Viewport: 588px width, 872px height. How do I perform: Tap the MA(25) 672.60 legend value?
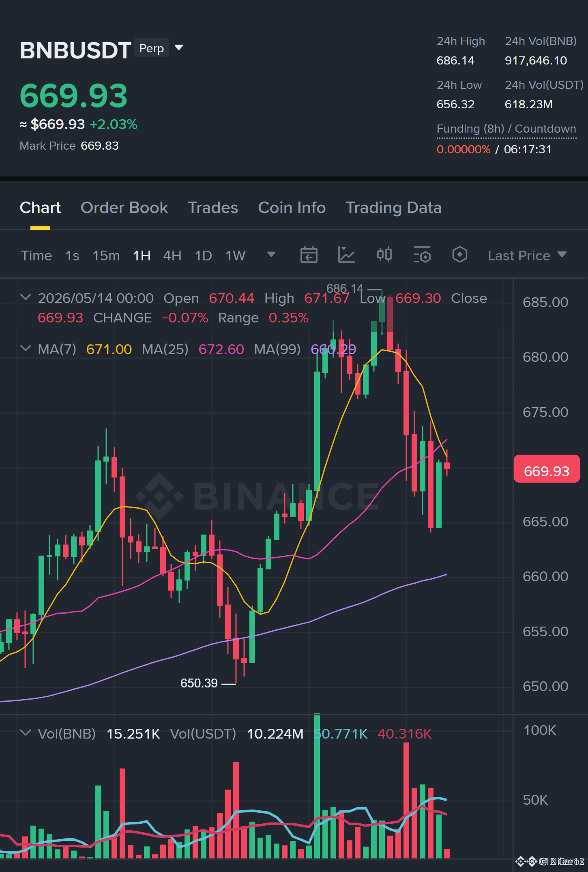(221, 349)
